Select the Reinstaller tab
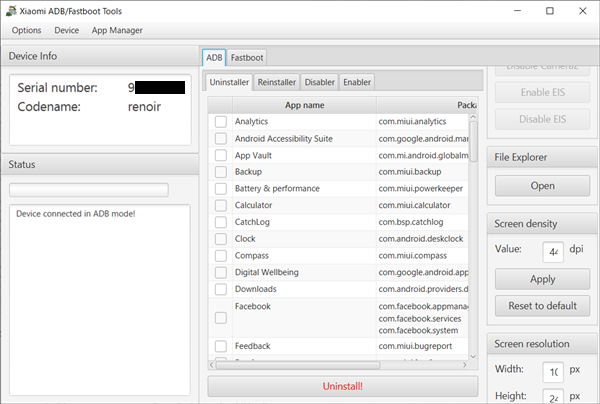The image size is (600, 404). pyautogui.click(x=277, y=82)
